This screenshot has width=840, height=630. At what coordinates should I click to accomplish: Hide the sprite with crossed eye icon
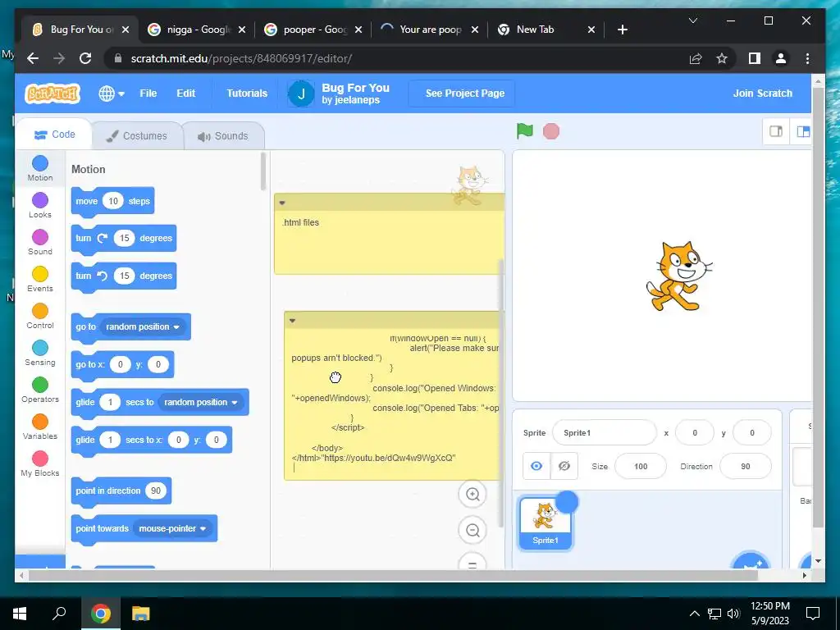click(x=564, y=466)
